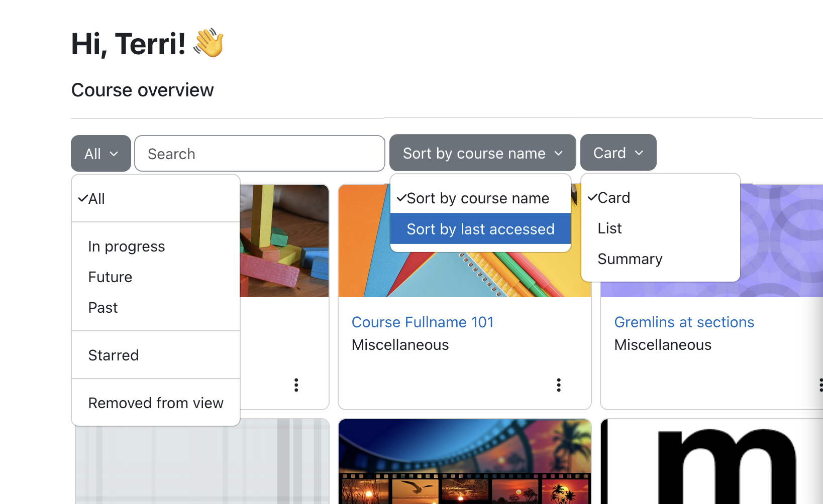Select the checked All filter option
The height and width of the screenshot is (504, 823).
point(156,199)
